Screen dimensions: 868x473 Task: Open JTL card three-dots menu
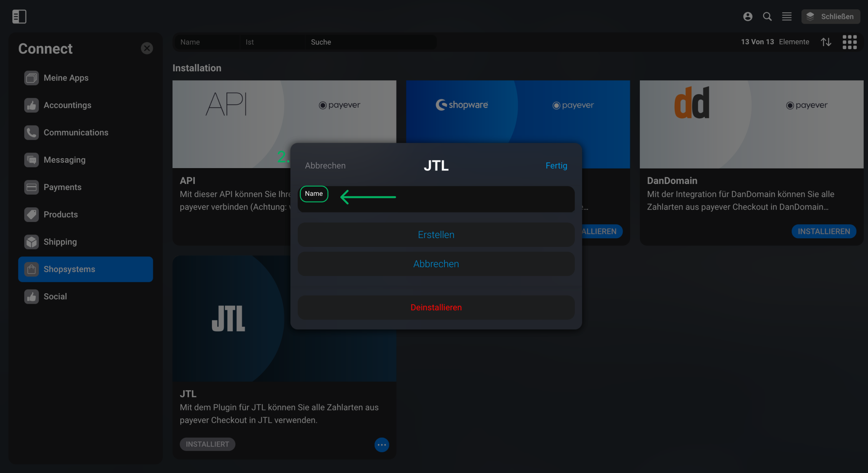tap(381, 445)
